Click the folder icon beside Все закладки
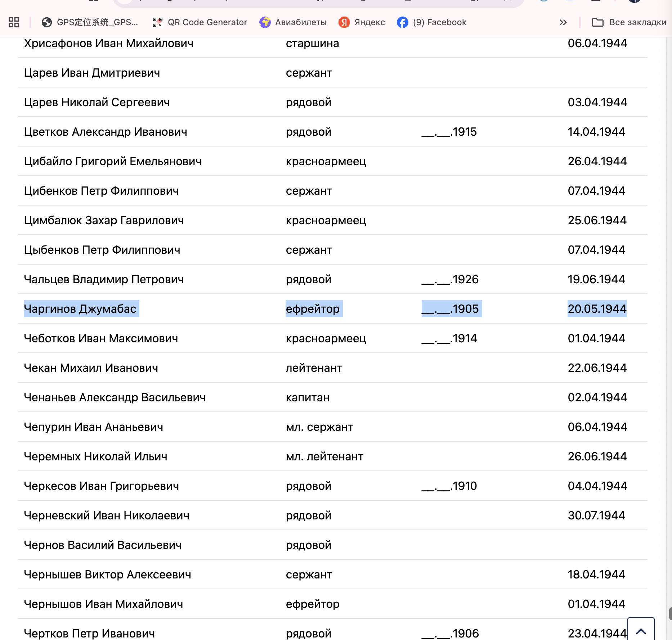The width and height of the screenshot is (672, 640). click(598, 22)
